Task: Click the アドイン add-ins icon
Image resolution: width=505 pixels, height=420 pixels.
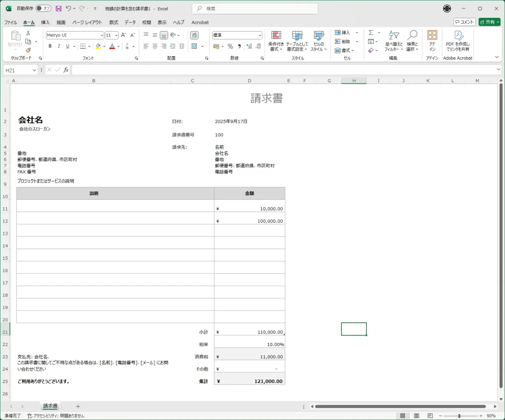Action: [x=432, y=40]
